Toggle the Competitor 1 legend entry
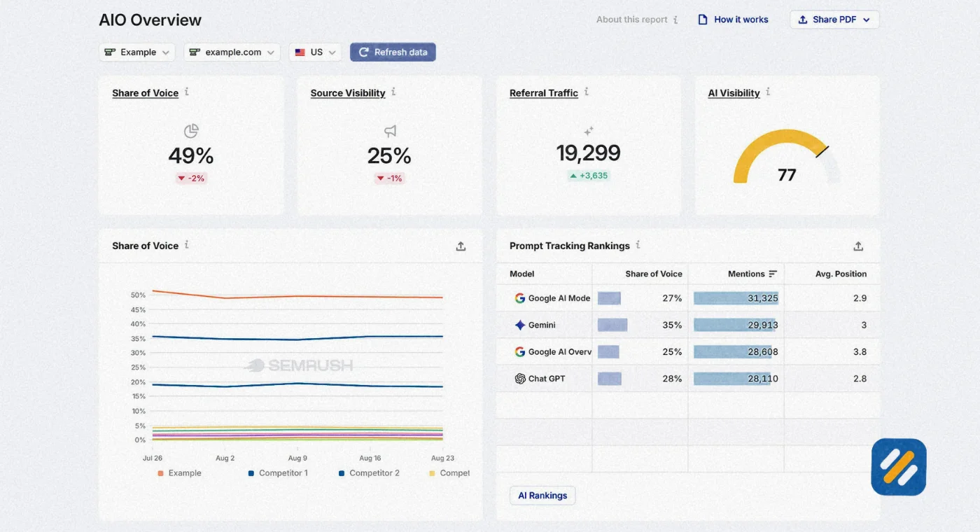The height and width of the screenshot is (532, 980). click(278, 473)
